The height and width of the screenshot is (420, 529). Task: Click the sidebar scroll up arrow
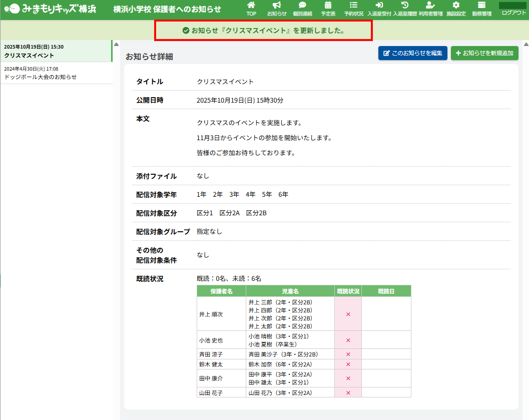click(117, 44)
